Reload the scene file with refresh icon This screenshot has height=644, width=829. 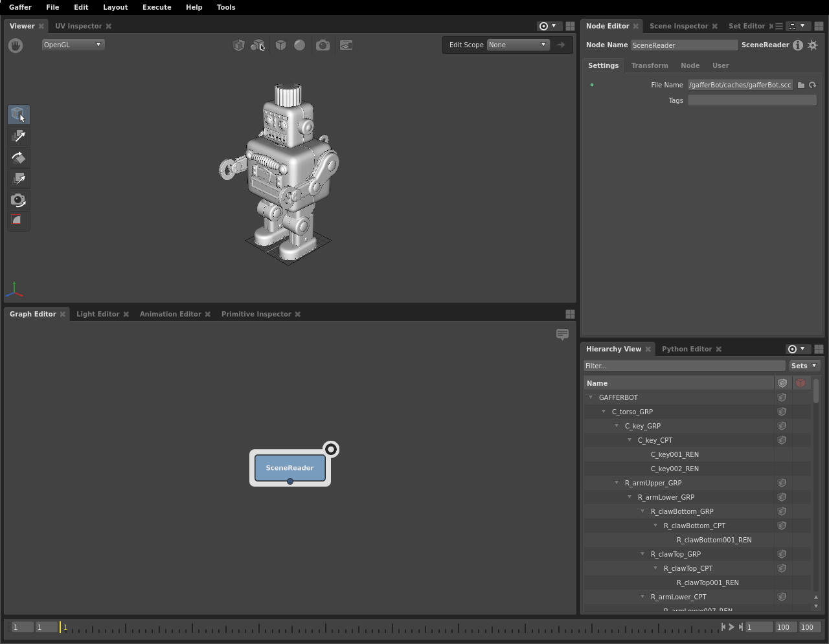[x=812, y=85]
